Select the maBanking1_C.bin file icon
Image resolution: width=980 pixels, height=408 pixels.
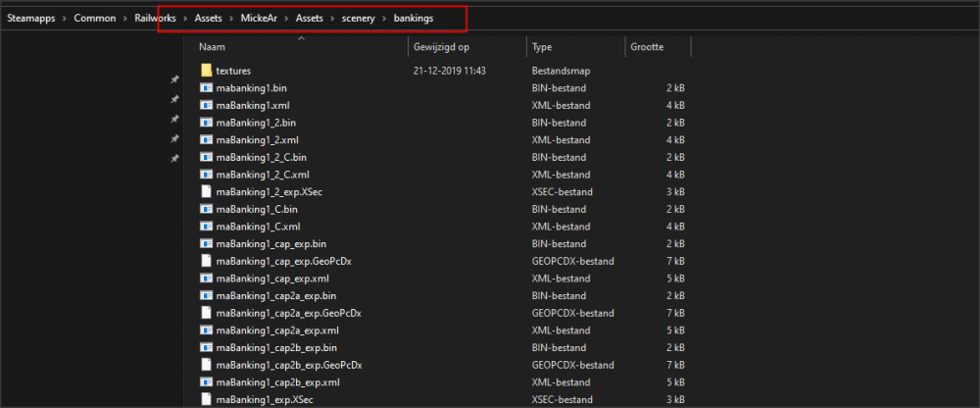(x=206, y=209)
